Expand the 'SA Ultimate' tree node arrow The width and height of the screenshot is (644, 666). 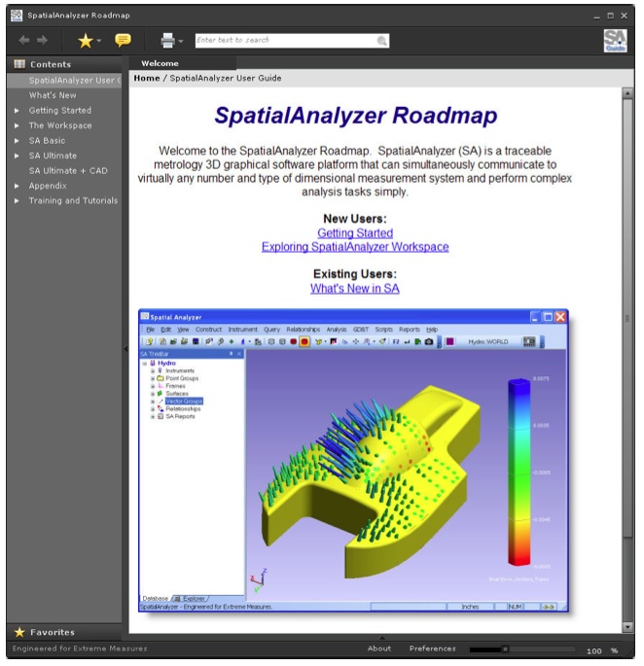point(17,156)
